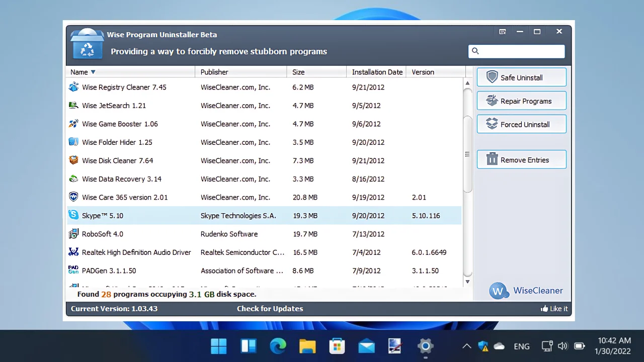The width and height of the screenshot is (644, 362).
Task: Click the Current Version: 1.03.43 status text
Action: point(114,309)
